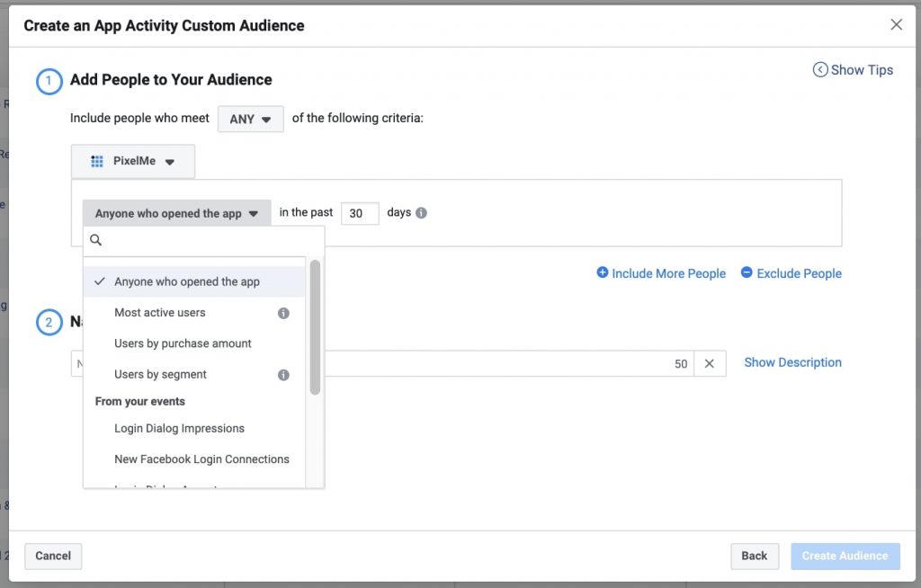Click the search magnifier icon in dropdown

96,240
